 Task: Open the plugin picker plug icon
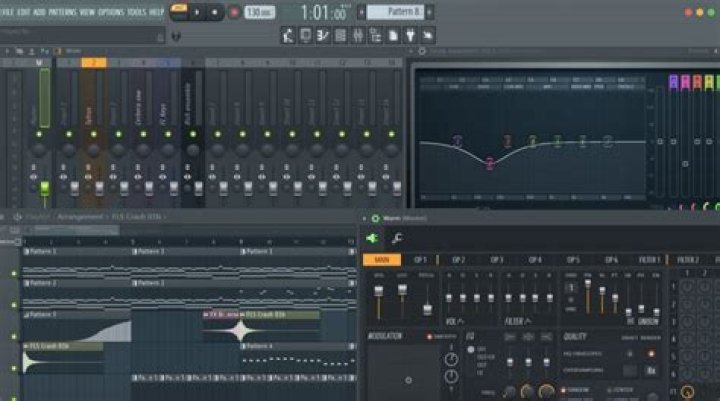(411, 36)
